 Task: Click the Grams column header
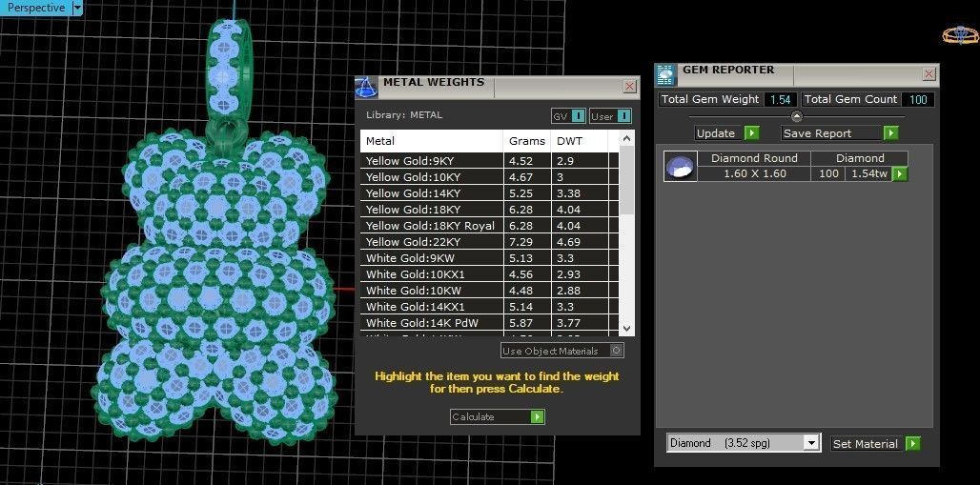pyautogui.click(x=527, y=141)
